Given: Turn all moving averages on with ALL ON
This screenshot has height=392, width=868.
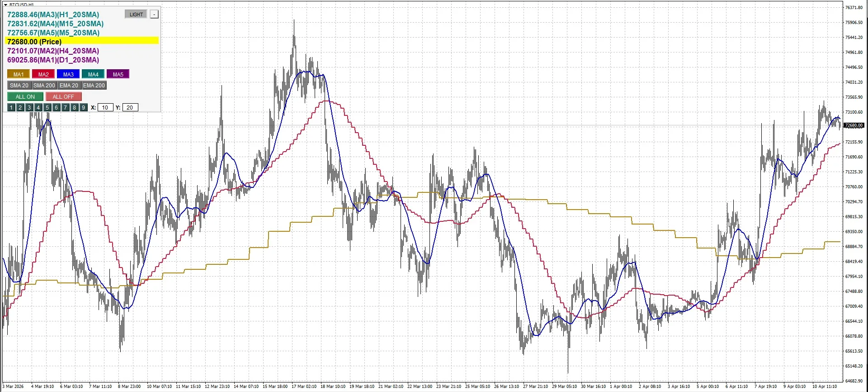Looking at the screenshot, I should (x=25, y=97).
